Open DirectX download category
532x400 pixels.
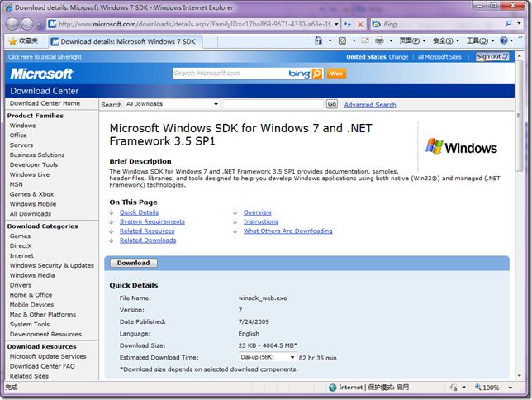[x=21, y=245]
